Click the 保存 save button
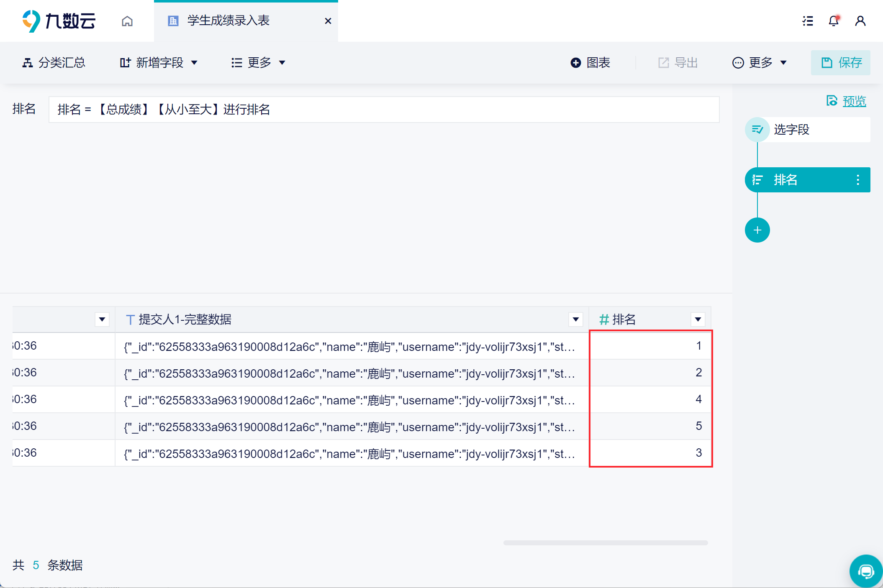 (x=841, y=63)
